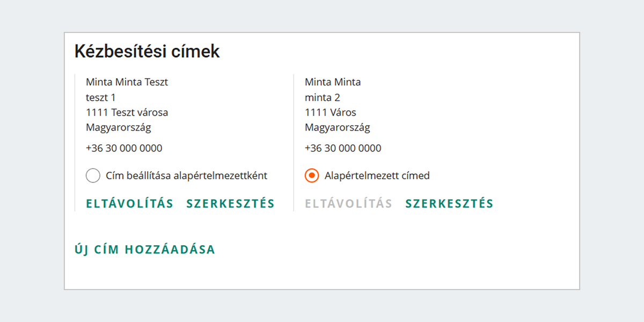Click 'Magyarország' under the first address

(119, 127)
